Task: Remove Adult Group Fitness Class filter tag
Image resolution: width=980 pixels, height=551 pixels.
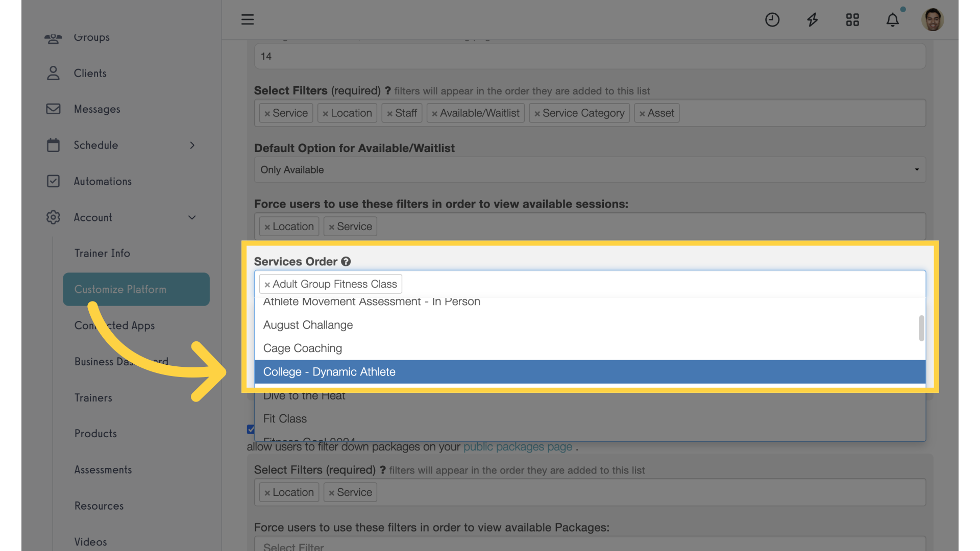Action: 266,283
